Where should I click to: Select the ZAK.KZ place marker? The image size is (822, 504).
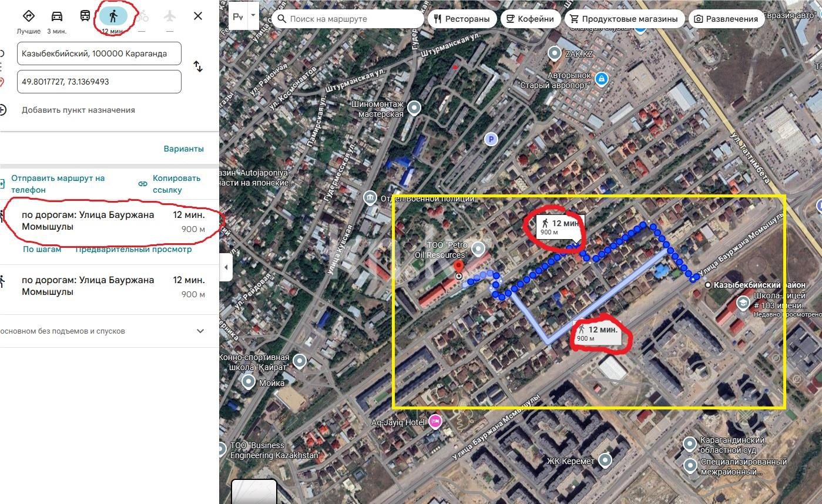click(x=553, y=53)
